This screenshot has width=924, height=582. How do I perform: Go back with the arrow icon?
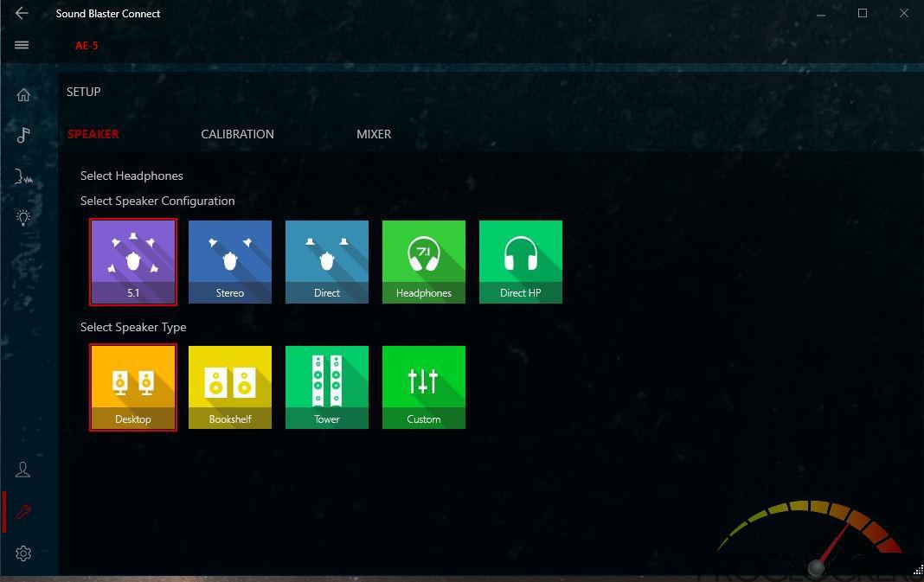(22, 13)
